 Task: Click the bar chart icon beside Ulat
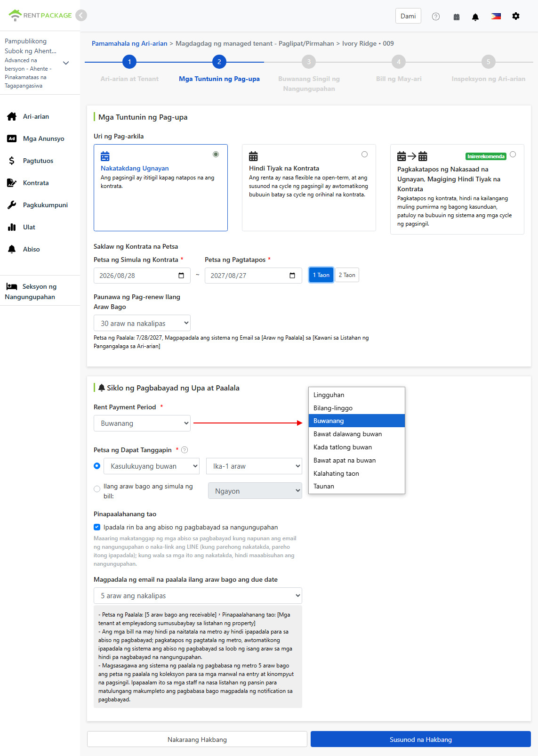[x=12, y=227]
